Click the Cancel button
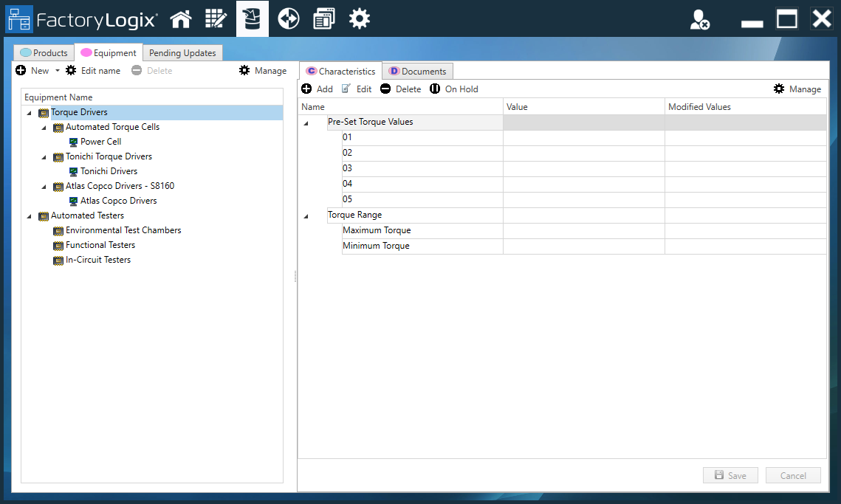 click(x=793, y=475)
